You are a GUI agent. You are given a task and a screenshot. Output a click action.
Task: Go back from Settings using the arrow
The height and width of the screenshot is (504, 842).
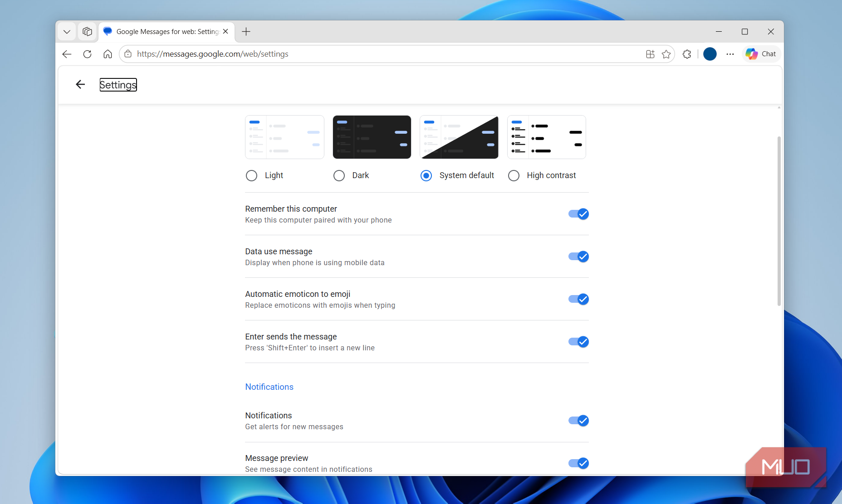click(80, 85)
